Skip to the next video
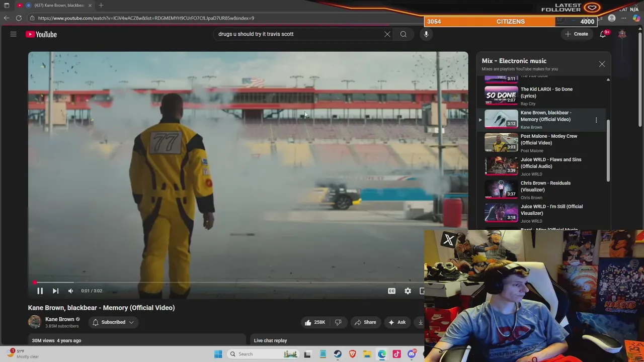The height and width of the screenshot is (362, 644). (x=55, y=291)
